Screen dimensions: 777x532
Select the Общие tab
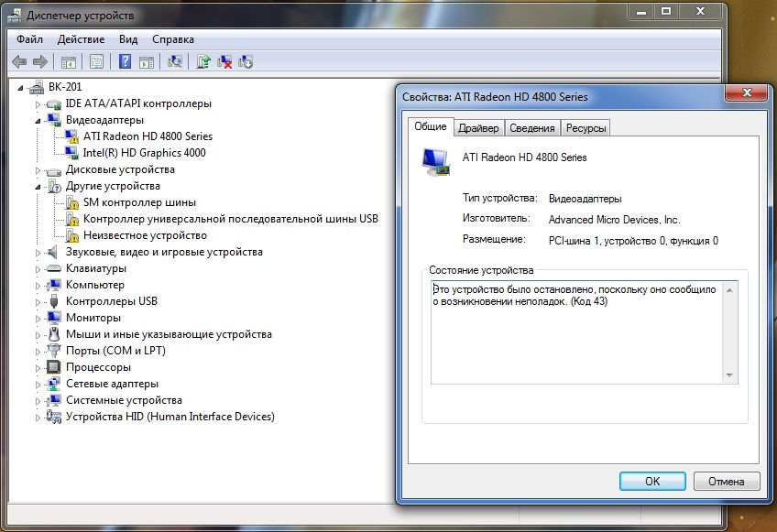[x=430, y=126]
